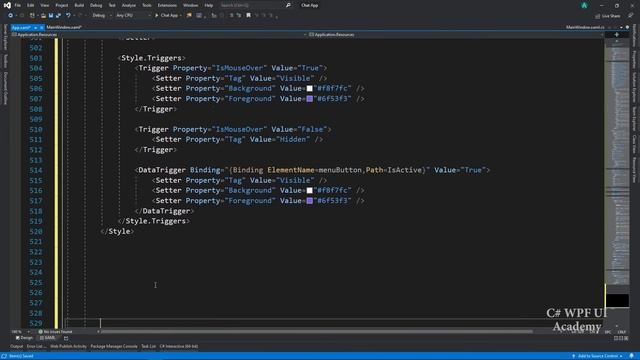Viewport: 640px width, 360px height.
Task: Open the View menu
Action: (x=44, y=5)
